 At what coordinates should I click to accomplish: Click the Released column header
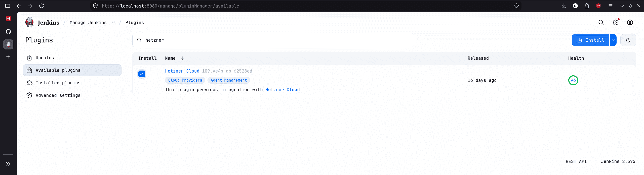478,58
